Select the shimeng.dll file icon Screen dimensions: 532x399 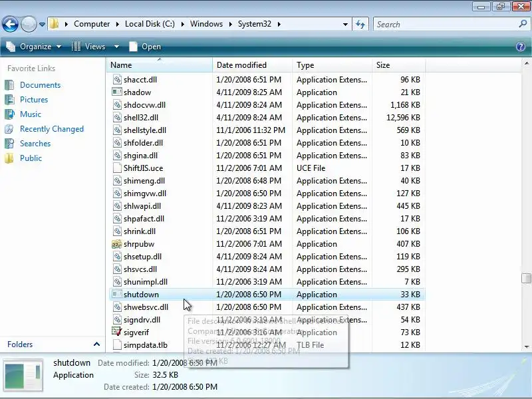click(117, 180)
